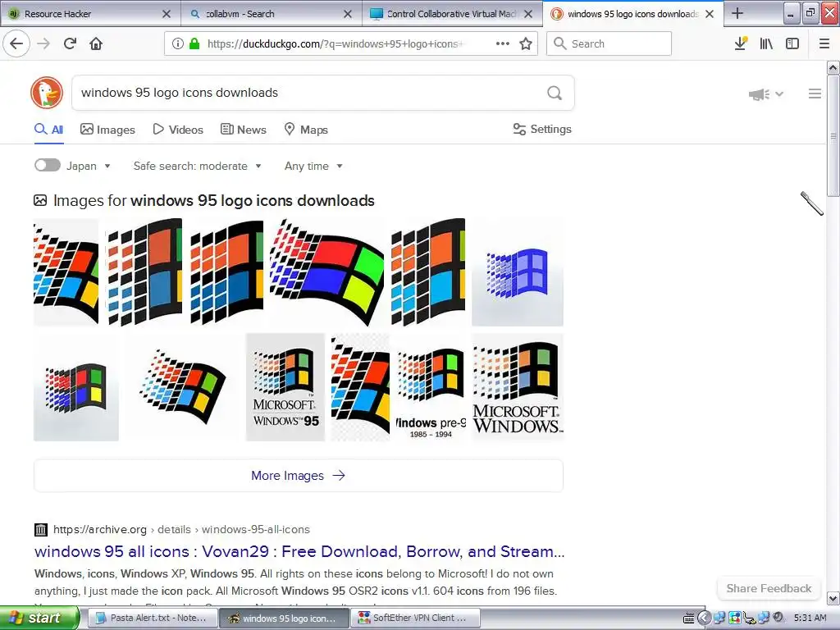Image resolution: width=840 pixels, height=630 pixels.
Task: Show site information icon in address bar
Action: (178, 44)
